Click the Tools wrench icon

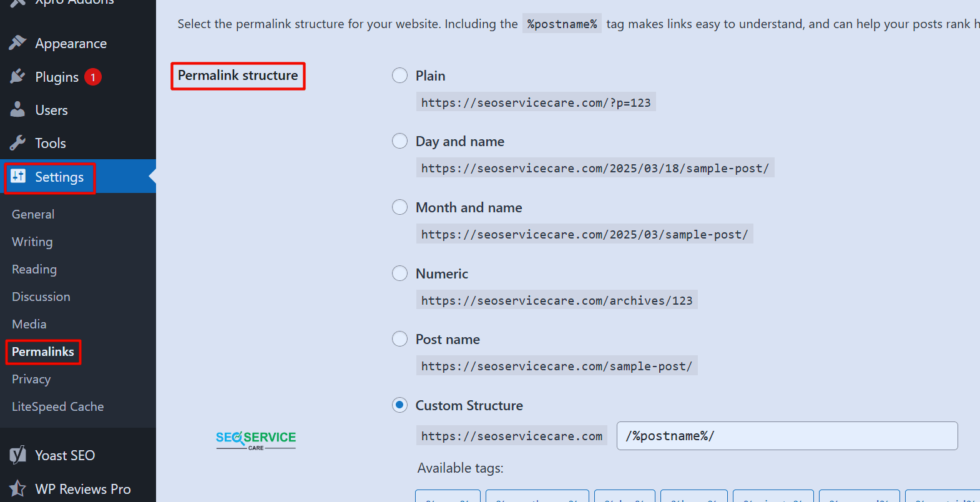pyautogui.click(x=17, y=143)
